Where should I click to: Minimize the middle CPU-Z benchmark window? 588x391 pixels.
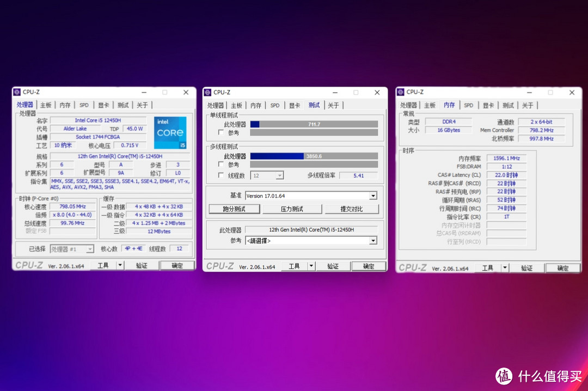pos(335,93)
